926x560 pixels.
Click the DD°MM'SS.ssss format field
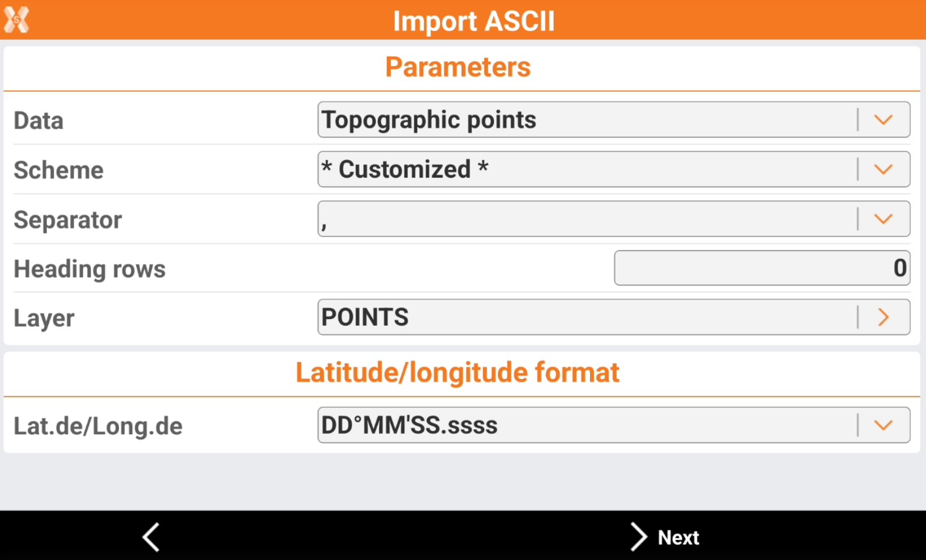point(585,425)
